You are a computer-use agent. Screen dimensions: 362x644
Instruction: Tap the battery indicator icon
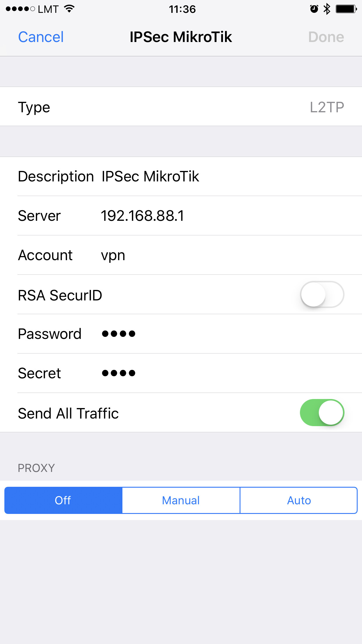346,9
